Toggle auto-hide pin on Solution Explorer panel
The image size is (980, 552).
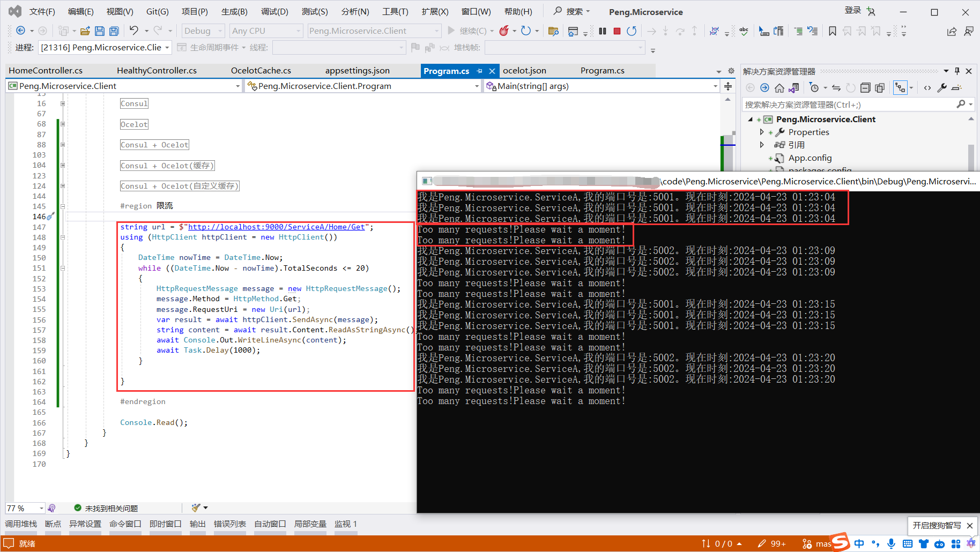click(957, 71)
